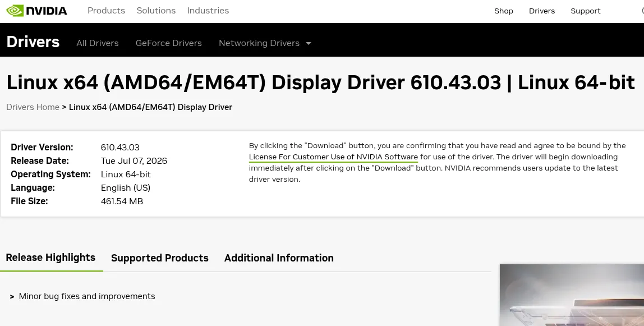Click the Operating System: label
Screen dimensions: 644x326
point(50,175)
